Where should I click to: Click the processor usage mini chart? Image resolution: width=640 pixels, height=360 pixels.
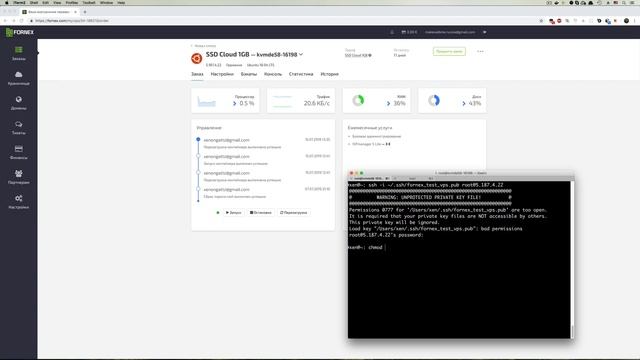(x=207, y=101)
